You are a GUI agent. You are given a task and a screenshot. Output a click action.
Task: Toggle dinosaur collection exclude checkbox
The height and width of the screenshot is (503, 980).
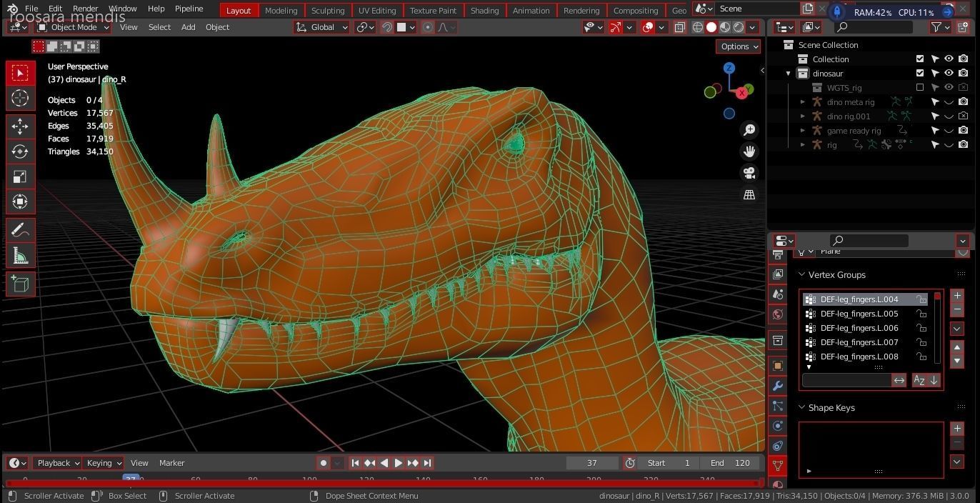(920, 74)
